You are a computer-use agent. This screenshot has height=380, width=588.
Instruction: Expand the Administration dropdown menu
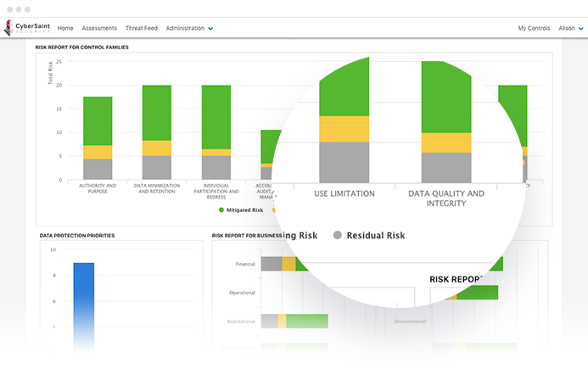click(189, 28)
